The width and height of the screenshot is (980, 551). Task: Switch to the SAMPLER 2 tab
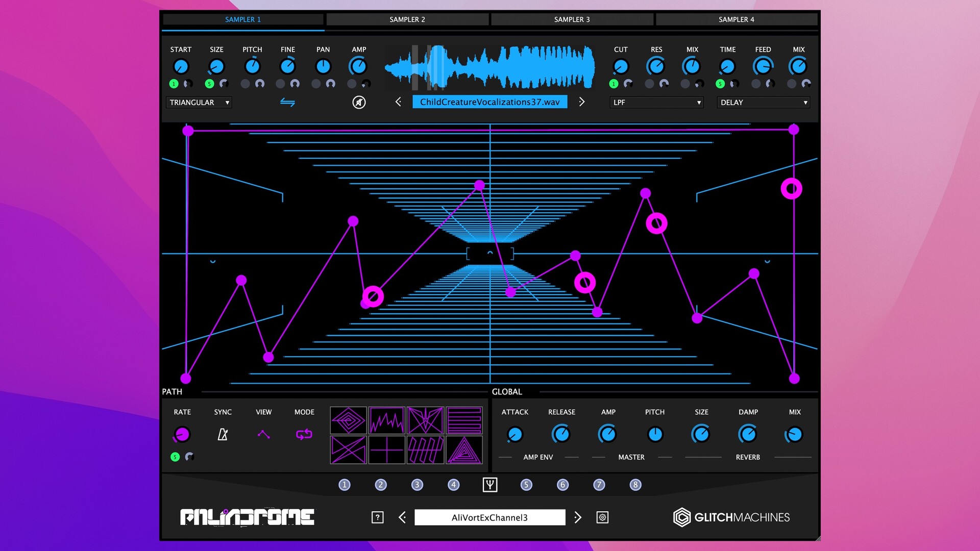407,19
